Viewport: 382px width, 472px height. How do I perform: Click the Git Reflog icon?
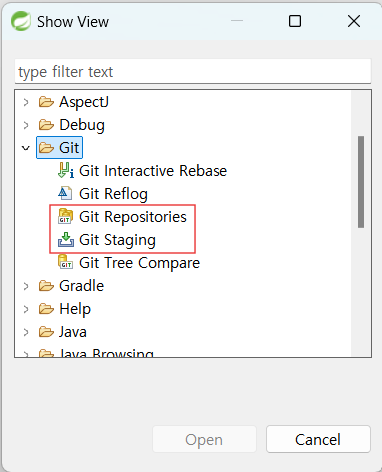65,193
